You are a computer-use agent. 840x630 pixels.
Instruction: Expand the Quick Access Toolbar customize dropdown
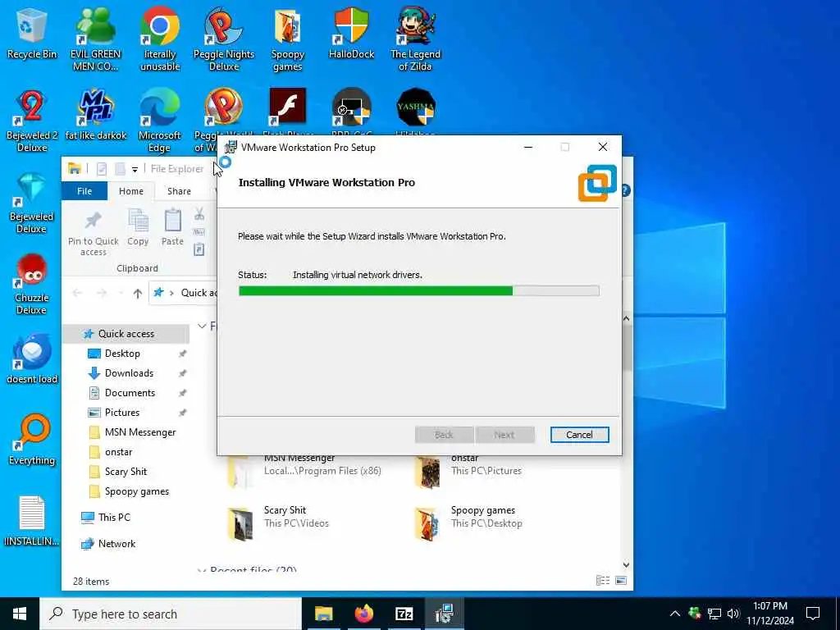point(135,169)
